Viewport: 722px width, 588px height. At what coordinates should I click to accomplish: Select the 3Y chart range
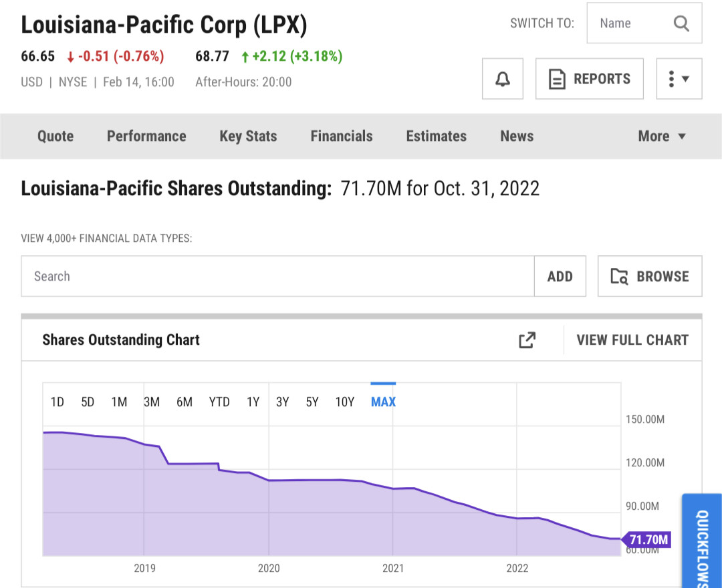click(x=282, y=402)
